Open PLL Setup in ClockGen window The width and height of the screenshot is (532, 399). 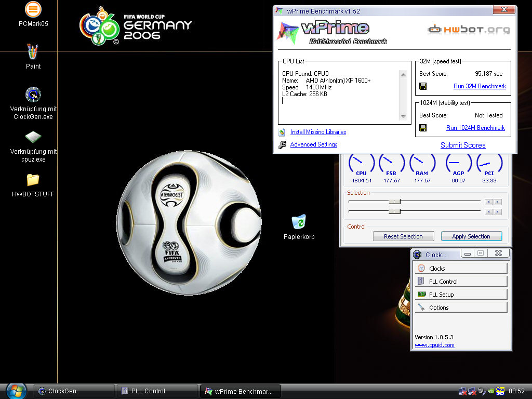461,295
